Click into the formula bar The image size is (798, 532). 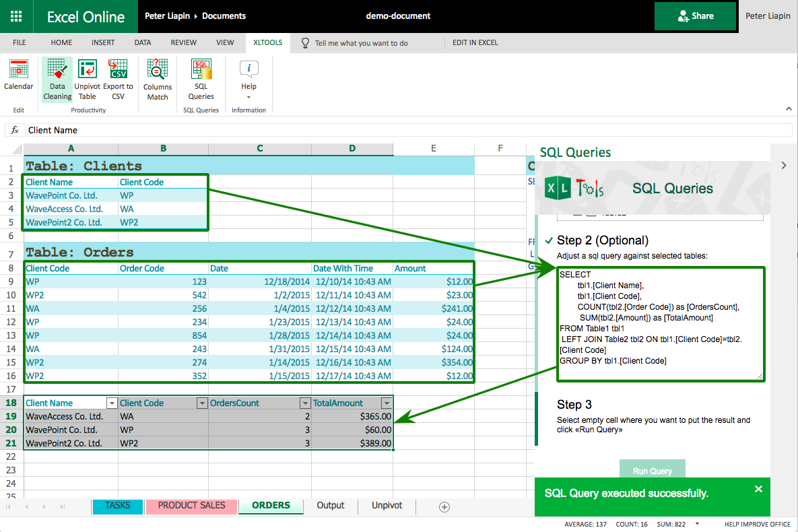point(409,131)
